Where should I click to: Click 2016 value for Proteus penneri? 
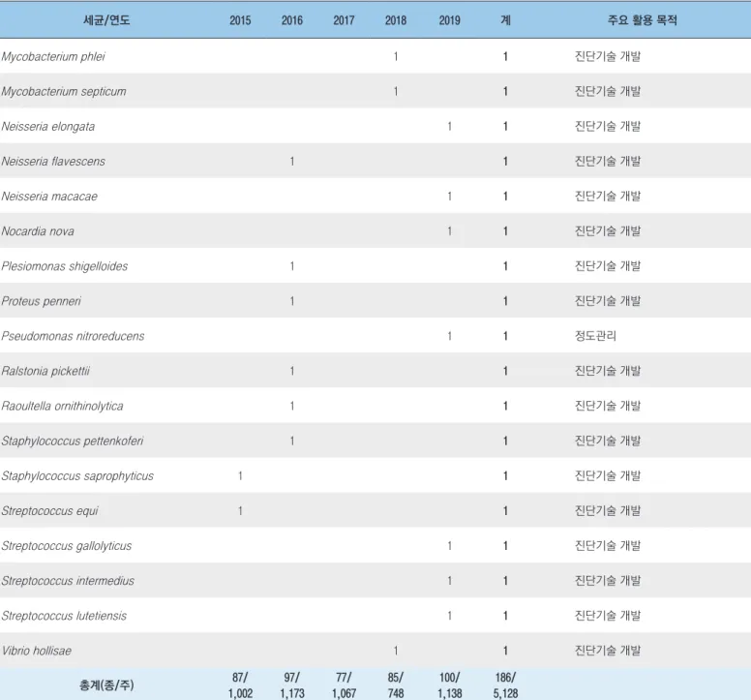(x=291, y=301)
